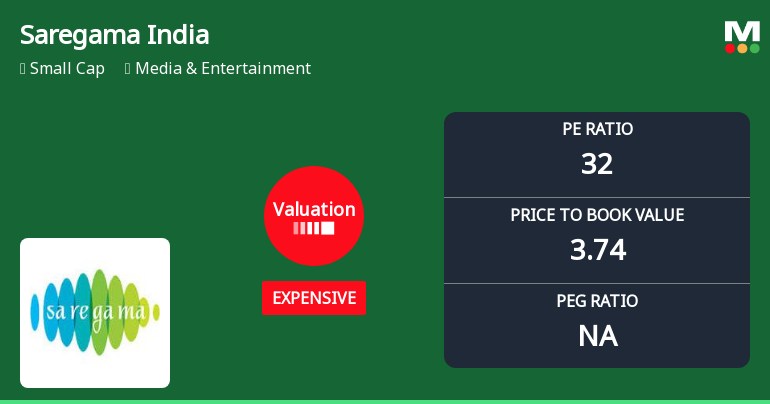This screenshot has height=404, width=770.
Task: Open the Media & Entertainment sector label
Action: 223,69
